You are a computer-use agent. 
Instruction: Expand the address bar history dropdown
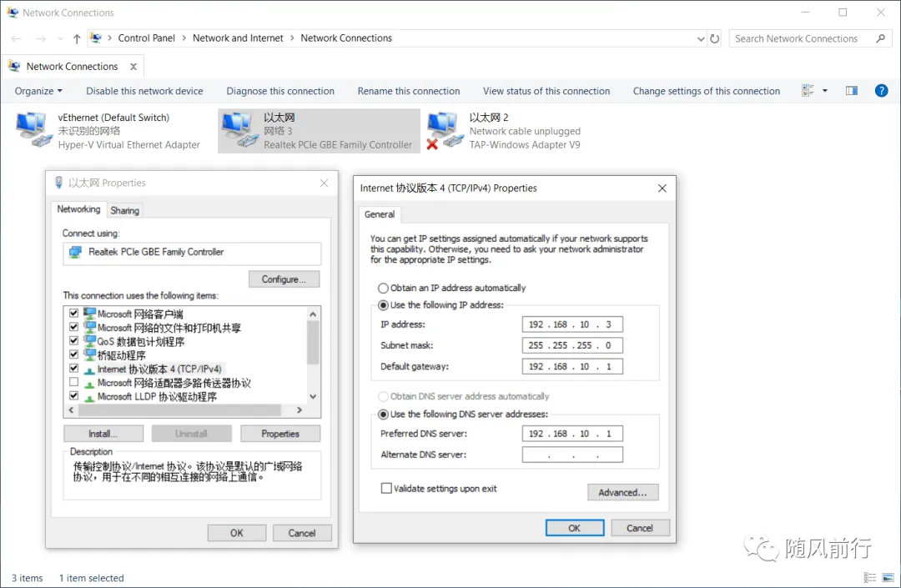coord(700,38)
